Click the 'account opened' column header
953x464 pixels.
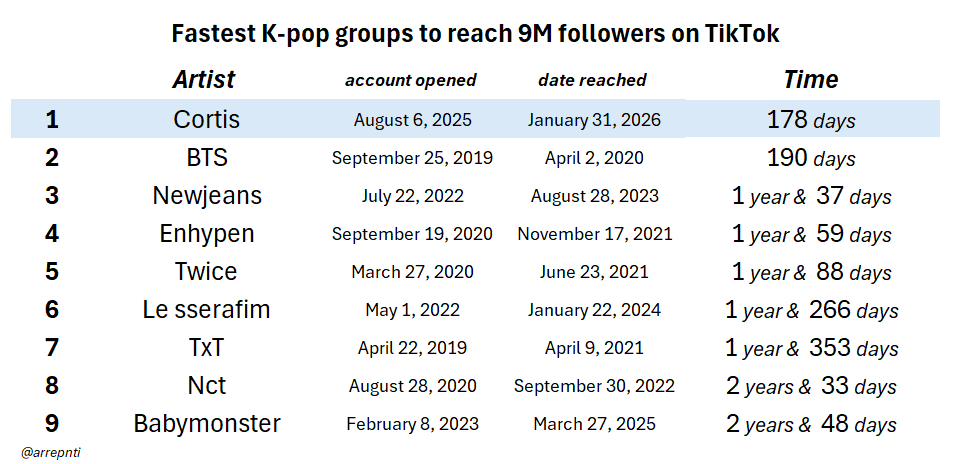[411, 80]
